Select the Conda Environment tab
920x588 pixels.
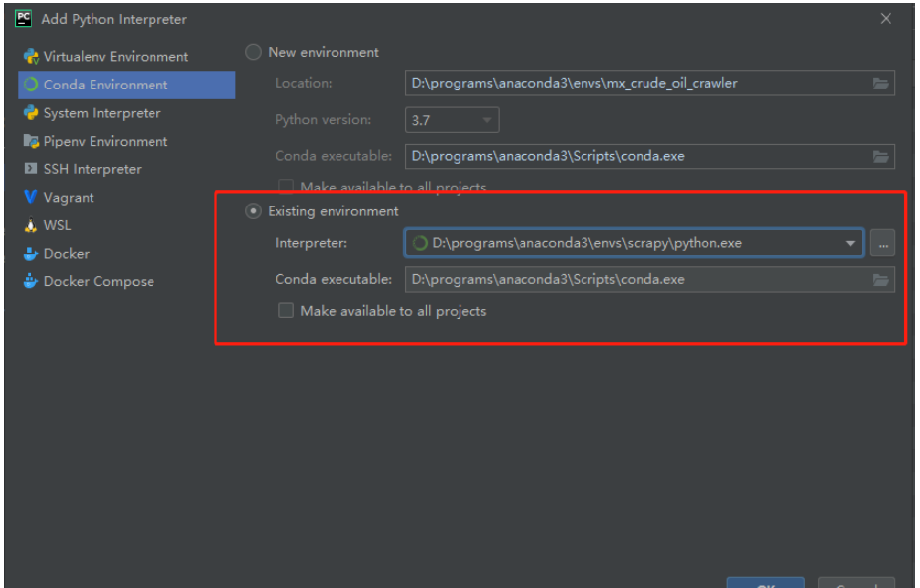(98, 85)
